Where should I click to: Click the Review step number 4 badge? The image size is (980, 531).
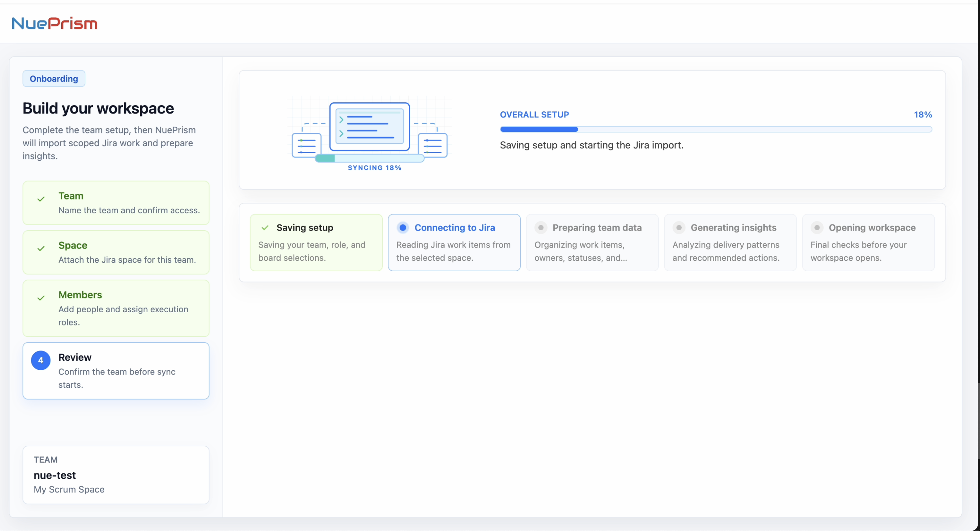pos(41,360)
